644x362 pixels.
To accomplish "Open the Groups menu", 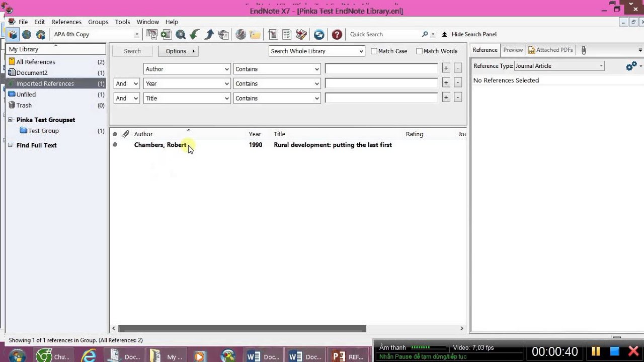I will 98,22.
